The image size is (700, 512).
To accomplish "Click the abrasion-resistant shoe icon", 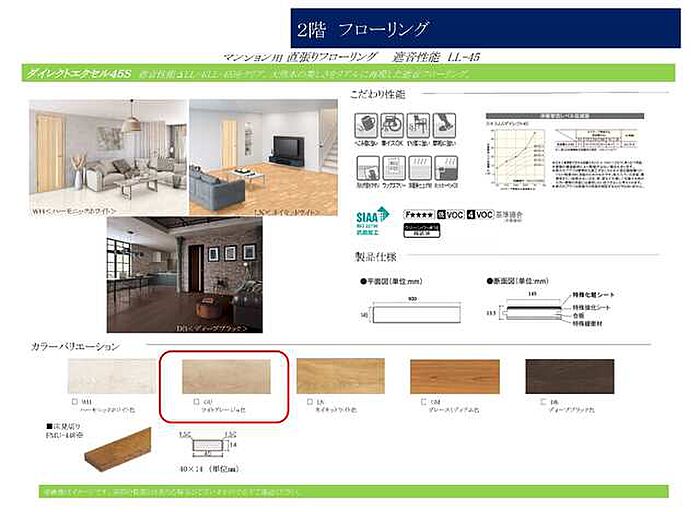I will pos(446,125).
